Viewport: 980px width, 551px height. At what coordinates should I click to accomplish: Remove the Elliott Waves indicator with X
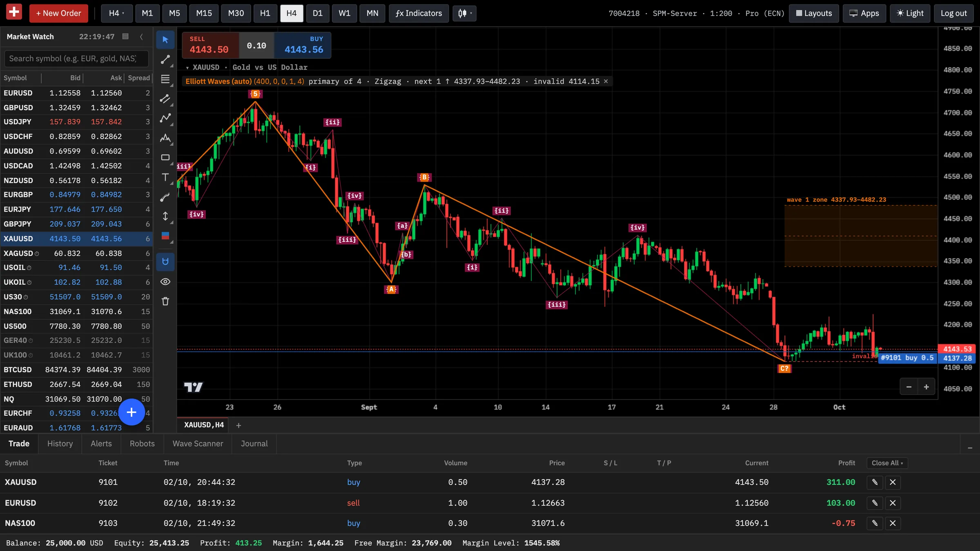tap(606, 81)
